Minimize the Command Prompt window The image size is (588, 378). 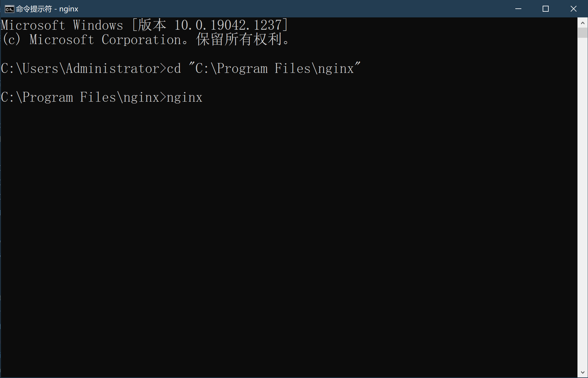[518, 9]
